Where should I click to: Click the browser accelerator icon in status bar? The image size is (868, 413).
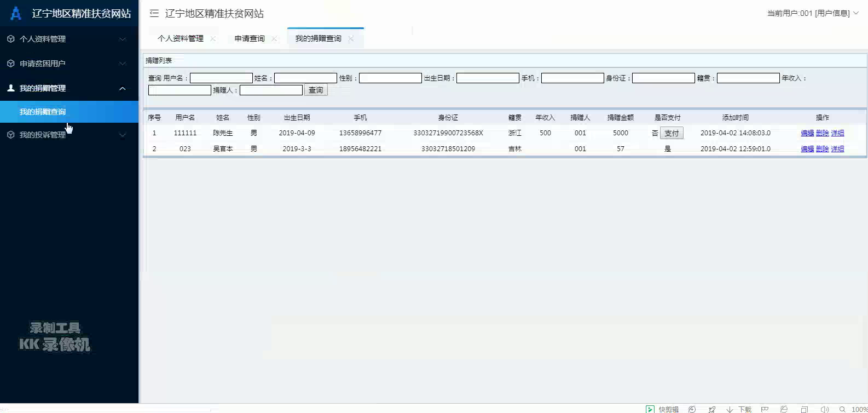coord(692,409)
